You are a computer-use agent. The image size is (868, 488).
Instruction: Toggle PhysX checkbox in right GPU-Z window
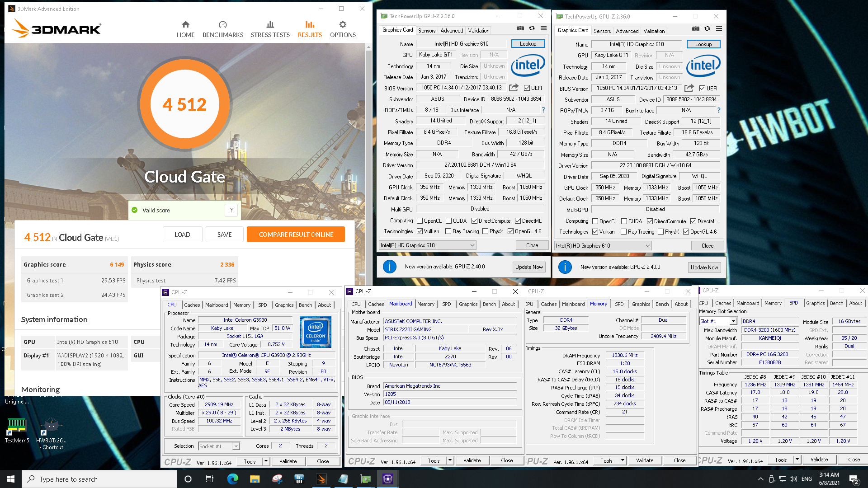point(660,232)
